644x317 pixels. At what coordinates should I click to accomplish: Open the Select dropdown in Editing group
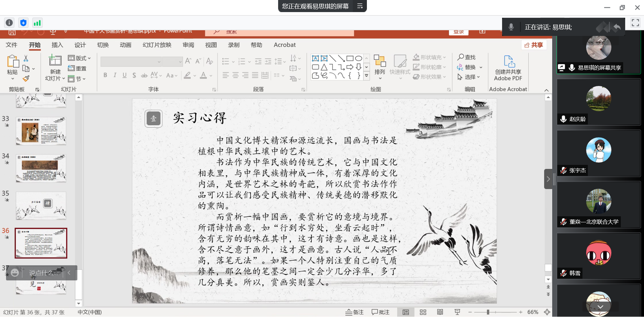coord(469,77)
